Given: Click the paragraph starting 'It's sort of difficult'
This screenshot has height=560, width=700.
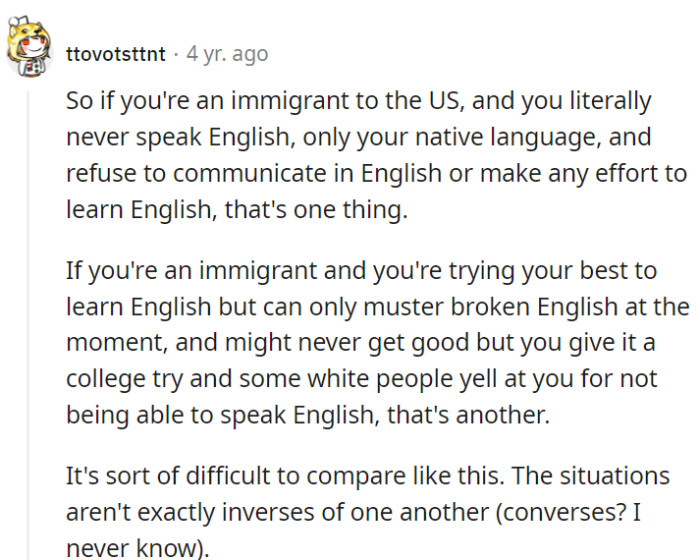Looking at the screenshot, I should tap(368, 512).
